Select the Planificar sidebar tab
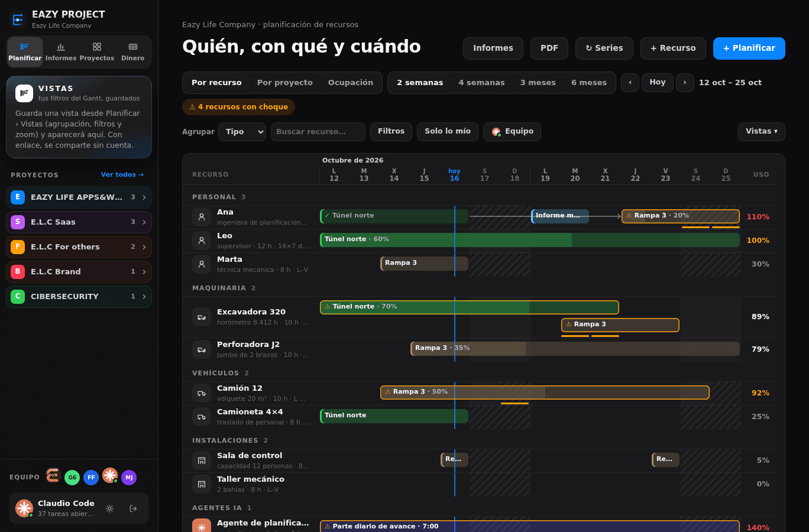This screenshot has width=809, height=532. (25, 52)
